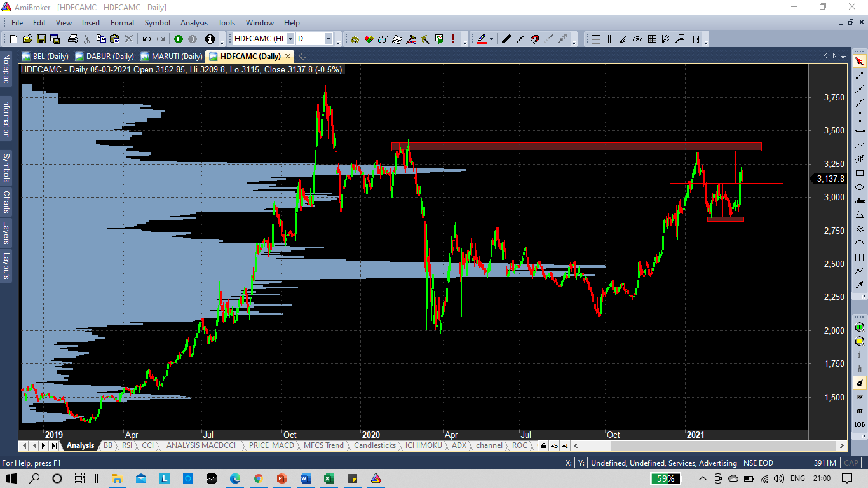Screen dimensions: 868x488
Task: Click the Windows Start button
Action: pyautogui.click(x=11, y=478)
